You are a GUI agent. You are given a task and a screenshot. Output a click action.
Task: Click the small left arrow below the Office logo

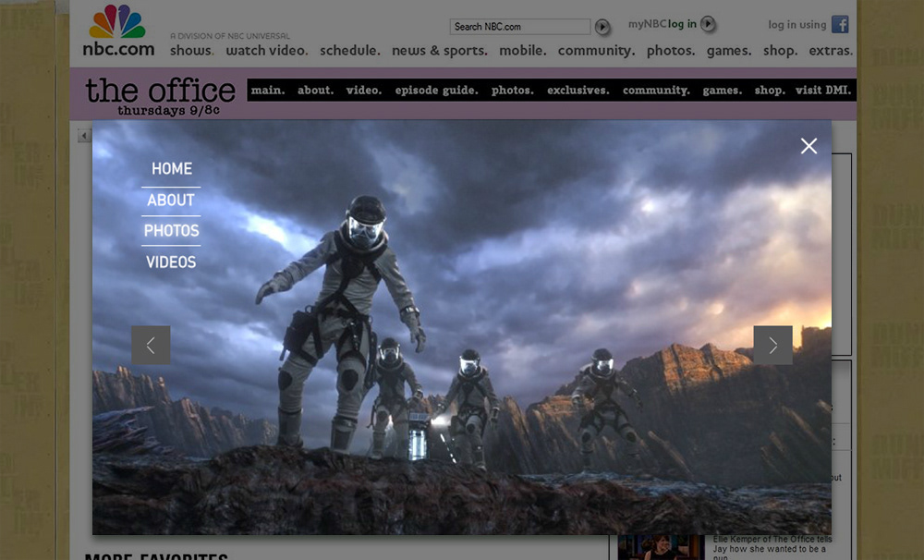tap(84, 136)
